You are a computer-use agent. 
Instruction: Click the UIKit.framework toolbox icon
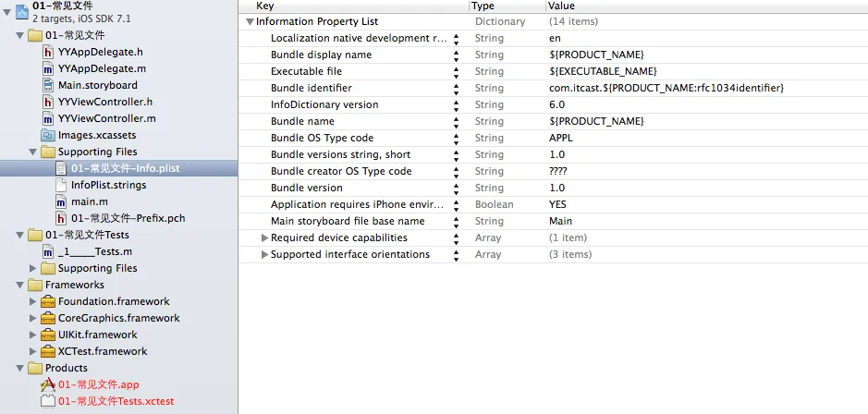[49, 335]
